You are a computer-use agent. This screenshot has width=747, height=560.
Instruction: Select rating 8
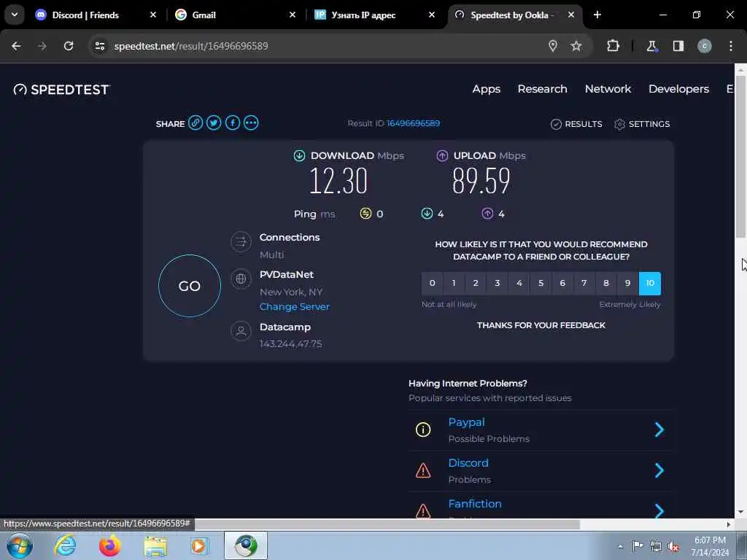pyautogui.click(x=606, y=284)
